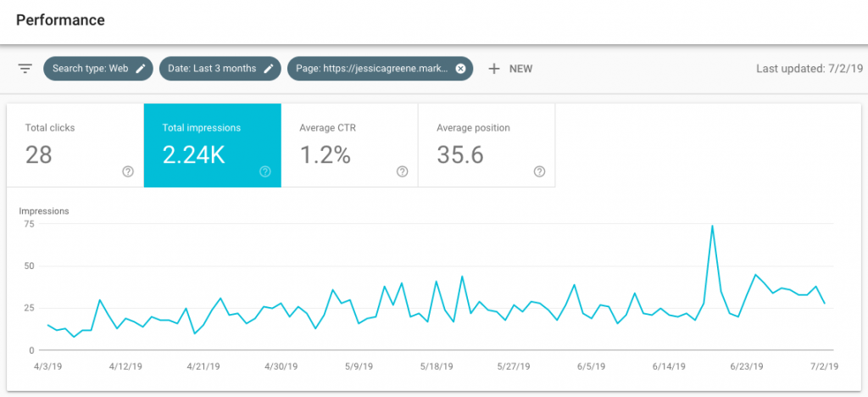The width and height of the screenshot is (868, 397).
Task: Enable the Average CTR metric card
Action: pos(349,145)
